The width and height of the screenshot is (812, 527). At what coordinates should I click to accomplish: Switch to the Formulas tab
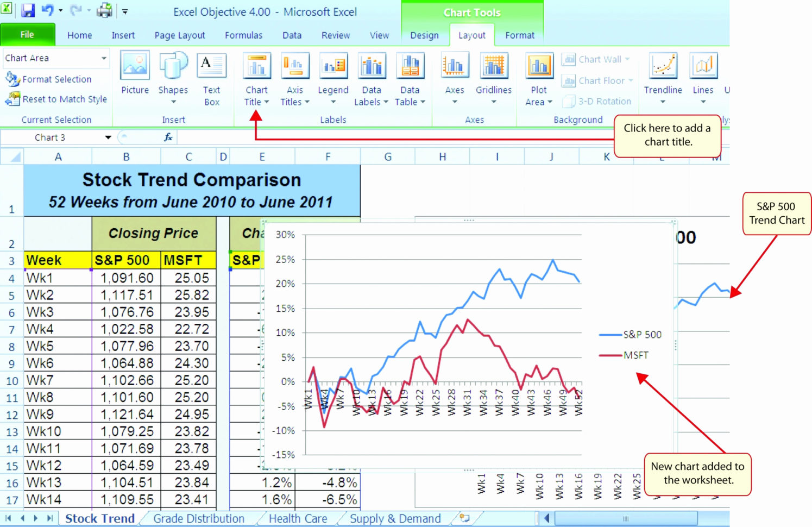click(244, 35)
